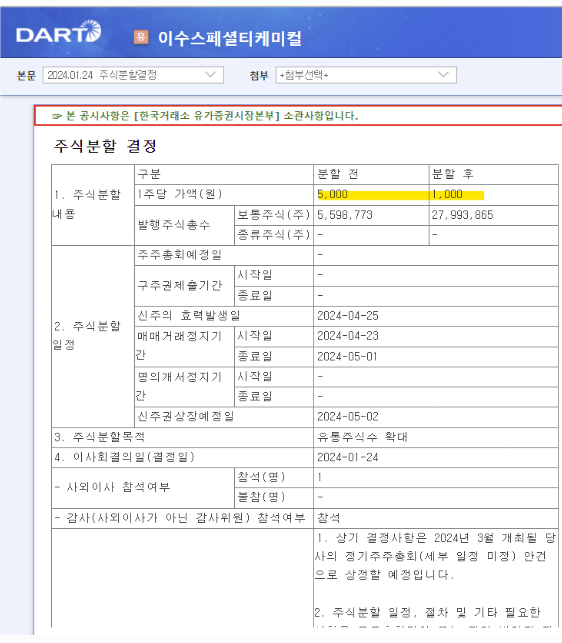This screenshot has height=643, width=562.
Task: Click the 1주당 가액(원) row label
Action: 180,194
